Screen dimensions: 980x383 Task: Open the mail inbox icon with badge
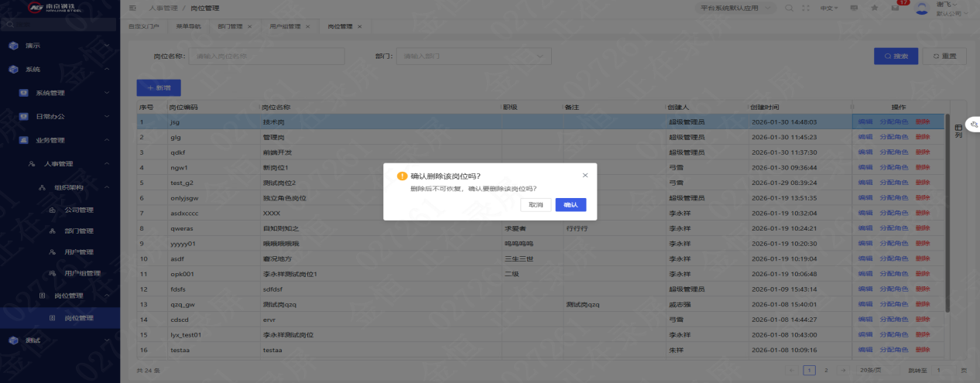pos(896,8)
